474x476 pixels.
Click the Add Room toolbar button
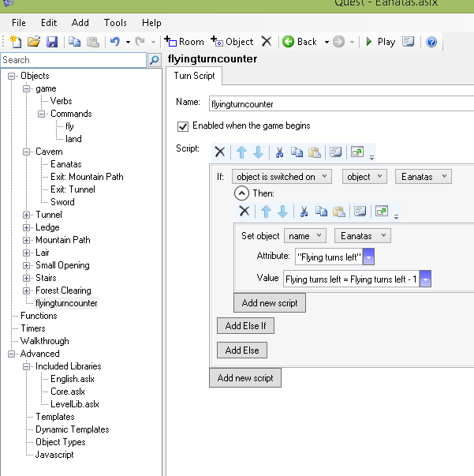click(x=183, y=42)
